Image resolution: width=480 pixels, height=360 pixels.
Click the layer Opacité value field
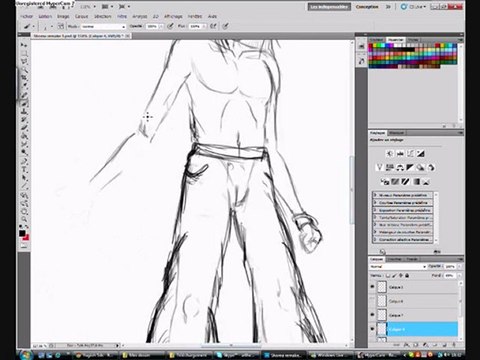click(x=450, y=267)
